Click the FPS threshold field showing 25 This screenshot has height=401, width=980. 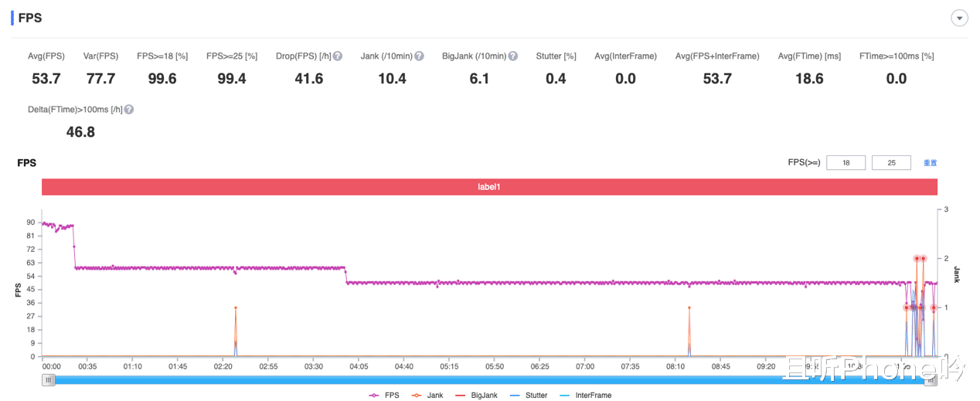(891, 163)
